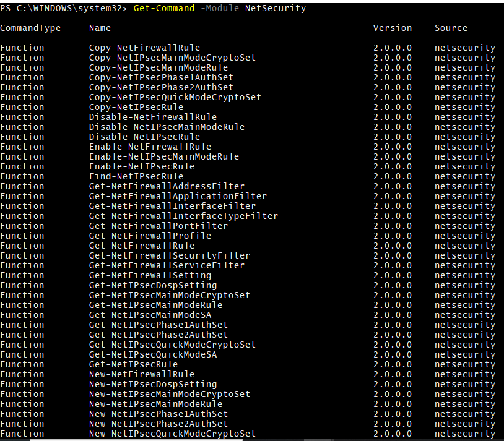The width and height of the screenshot is (504, 441).
Task: Select Get-NetFirewallPortFilter entry
Action: point(159,226)
